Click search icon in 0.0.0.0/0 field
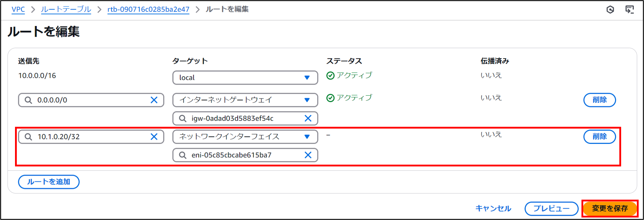The image size is (644, 220). [28, 100]
